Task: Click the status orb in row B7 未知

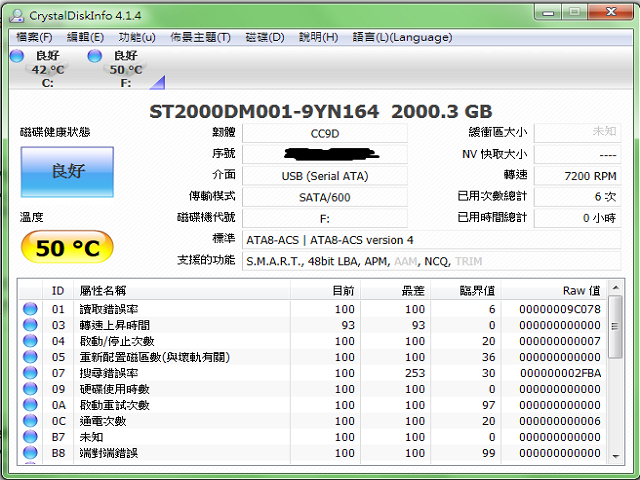Action: [30, 437]
